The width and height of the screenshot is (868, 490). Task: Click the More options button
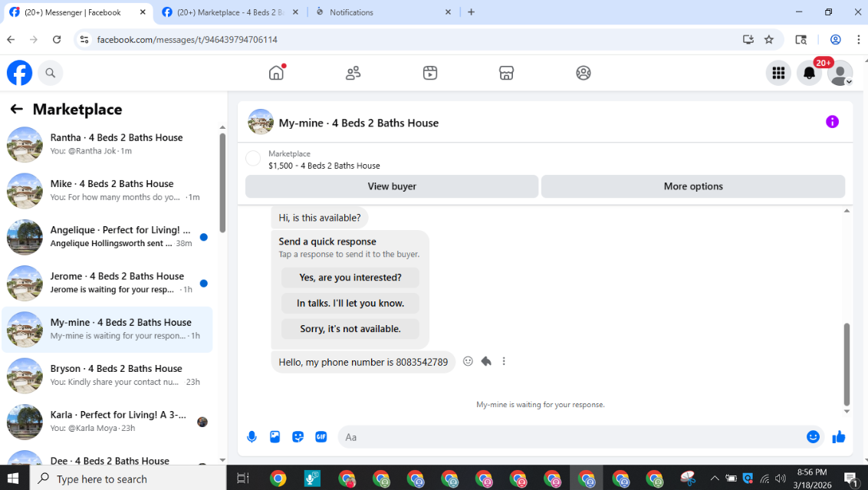pos(693,186)
